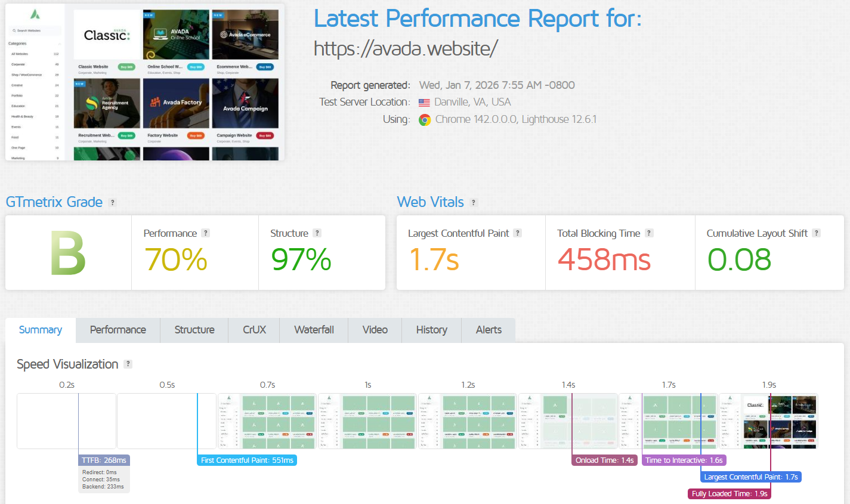850x504 pixels.
Task: Click the Time to Interactive: 1.6s marker
Action: [x=684, y=460]
